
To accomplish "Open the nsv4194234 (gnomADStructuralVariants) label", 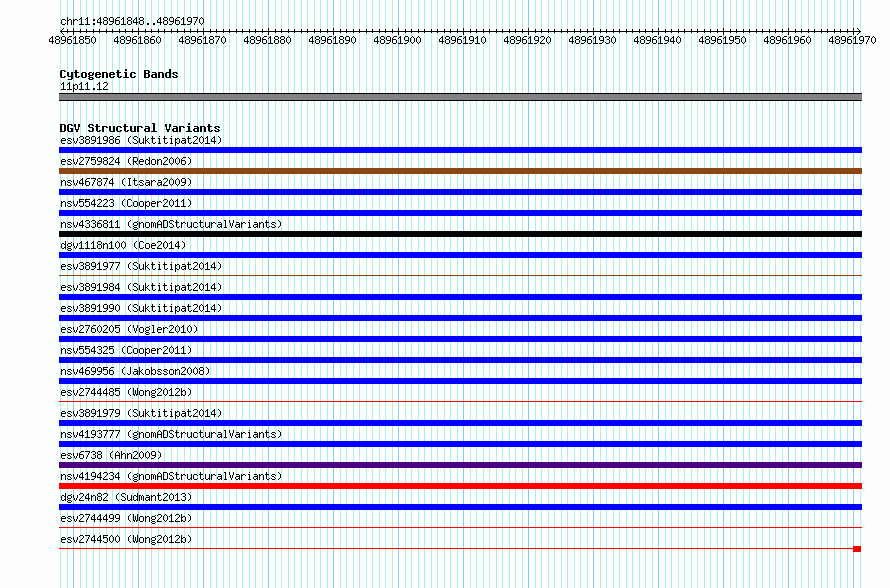I will 171,476.
